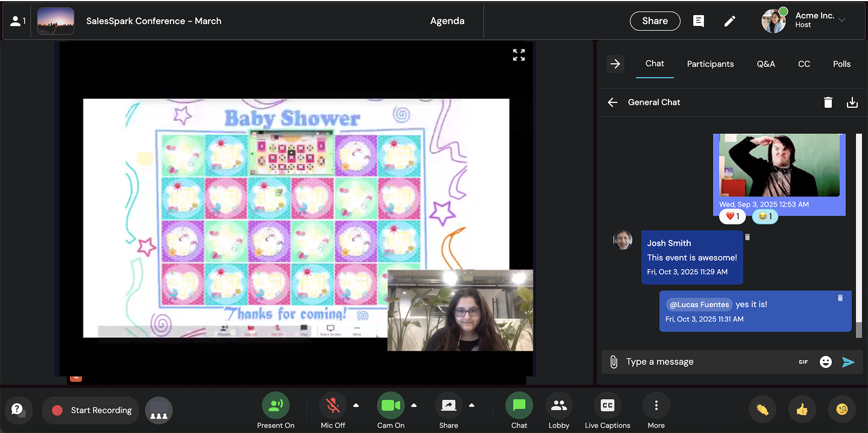Image resolution: width=868 pixels, height=433 pixels.
Task: Send a thumbs up reaction
Action: (802, 410)
